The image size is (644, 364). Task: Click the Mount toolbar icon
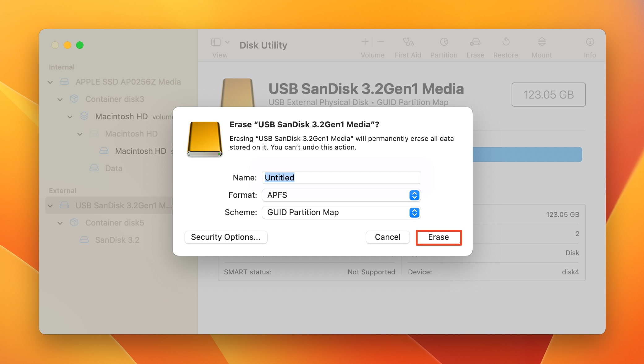point(542,42)
